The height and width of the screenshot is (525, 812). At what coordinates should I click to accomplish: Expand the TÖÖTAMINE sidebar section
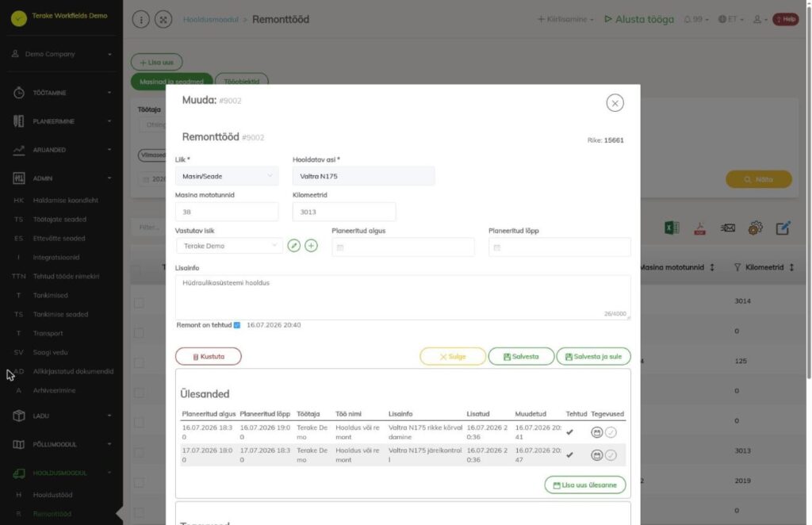(62, 94)
